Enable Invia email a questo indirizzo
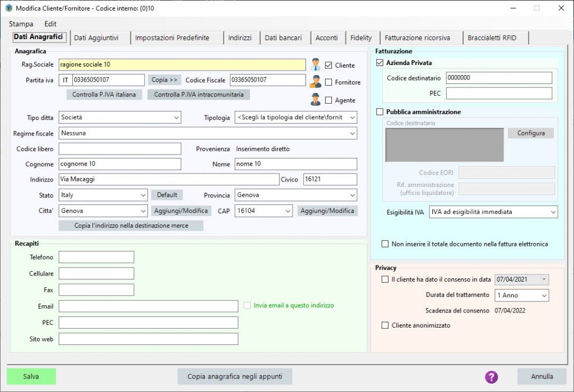The image size is (574, 392). click(247, 305)
